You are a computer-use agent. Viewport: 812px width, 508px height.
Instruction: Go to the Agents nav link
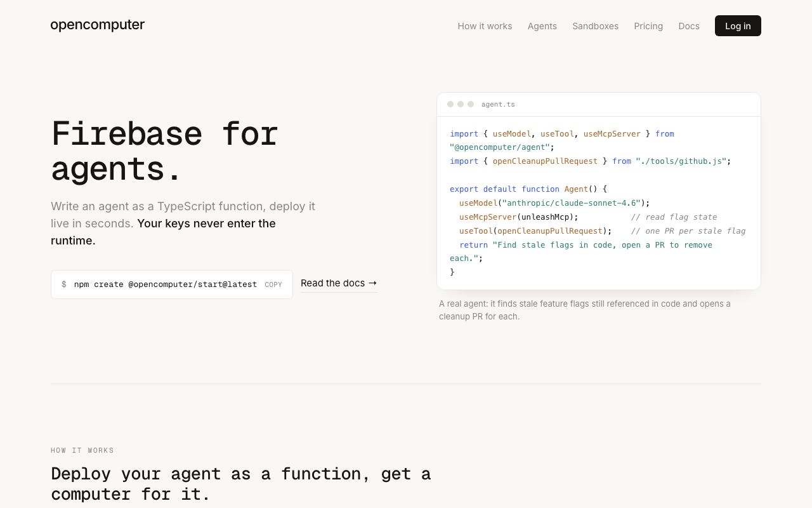point(542,26)
